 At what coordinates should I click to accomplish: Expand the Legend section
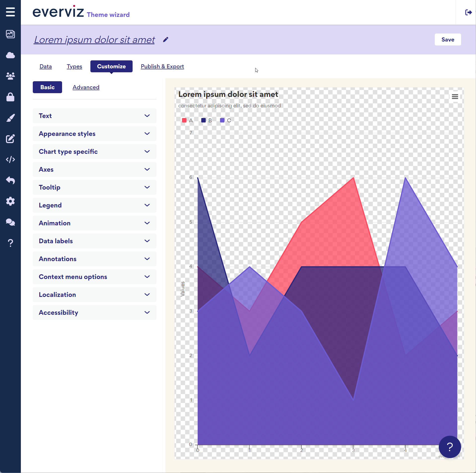point(95,205)
